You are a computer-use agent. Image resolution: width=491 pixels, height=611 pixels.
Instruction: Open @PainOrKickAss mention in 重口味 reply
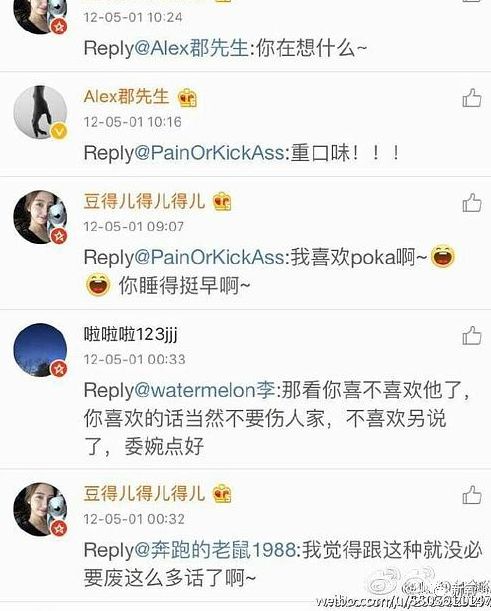pos(210,152)
